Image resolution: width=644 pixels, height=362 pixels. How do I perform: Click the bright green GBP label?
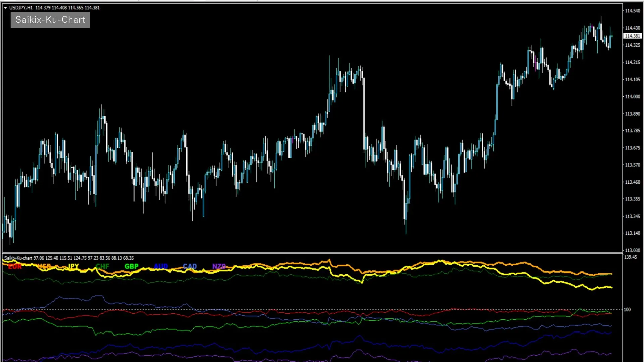pyautogui.click(x=131, y=267)
